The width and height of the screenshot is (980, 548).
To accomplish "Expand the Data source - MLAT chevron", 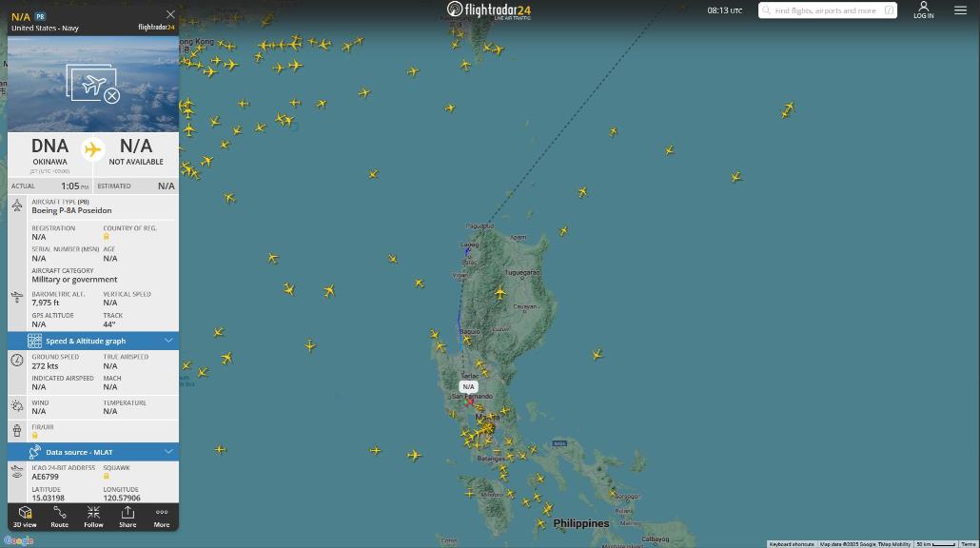I will point(168,452).
